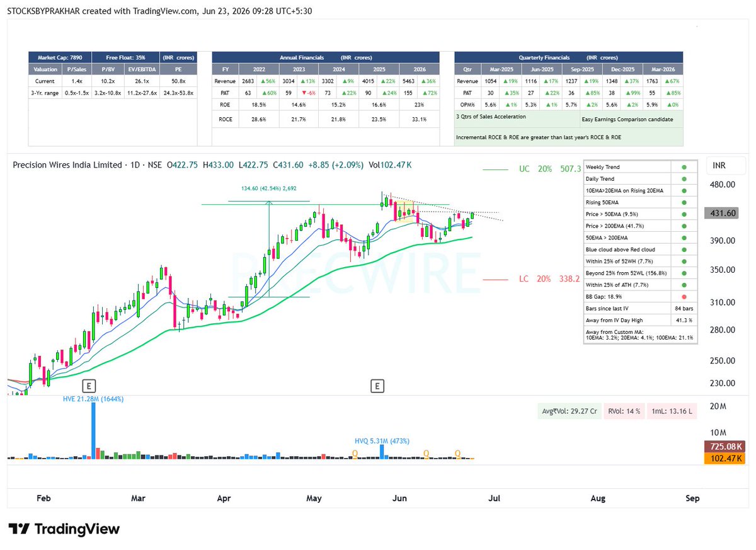756x550 pixels.
Task: Click the green dot for Price > 50EMA (9.5%)
Action: tap(684, 214)
